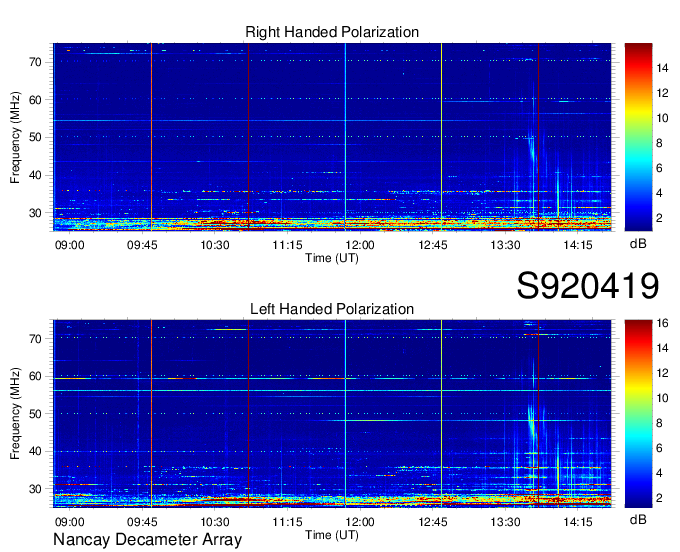The image size is (680, 552).
Task: Click the 12 dB tick on Right Handed colorbar
Action: pyautogui.click(x=662, y=93)
